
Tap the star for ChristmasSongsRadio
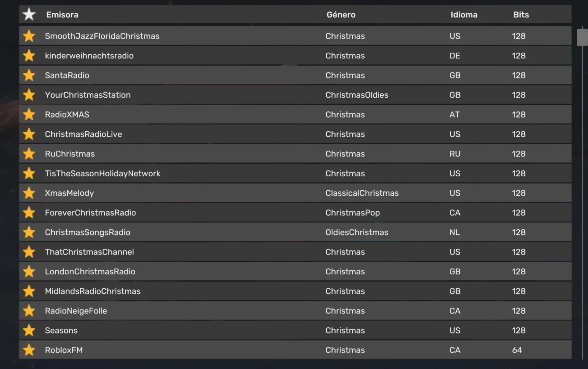click(x=29, y=232)
